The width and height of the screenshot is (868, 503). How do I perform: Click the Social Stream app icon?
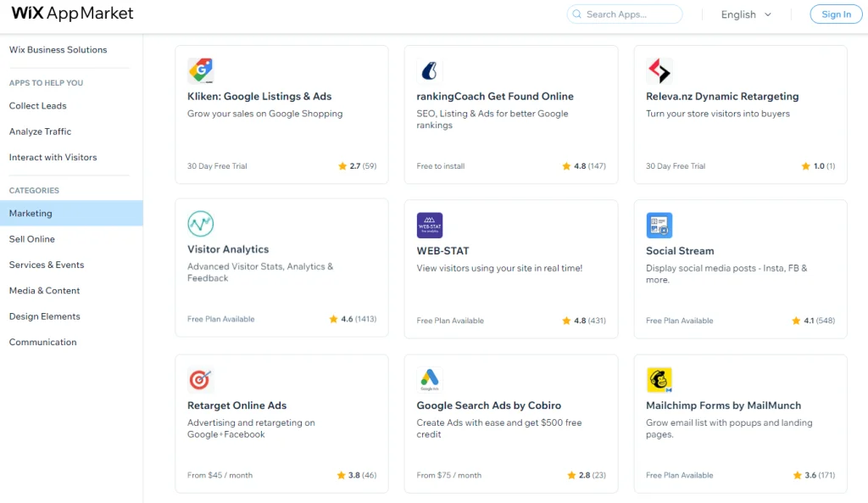coord(659,225)
